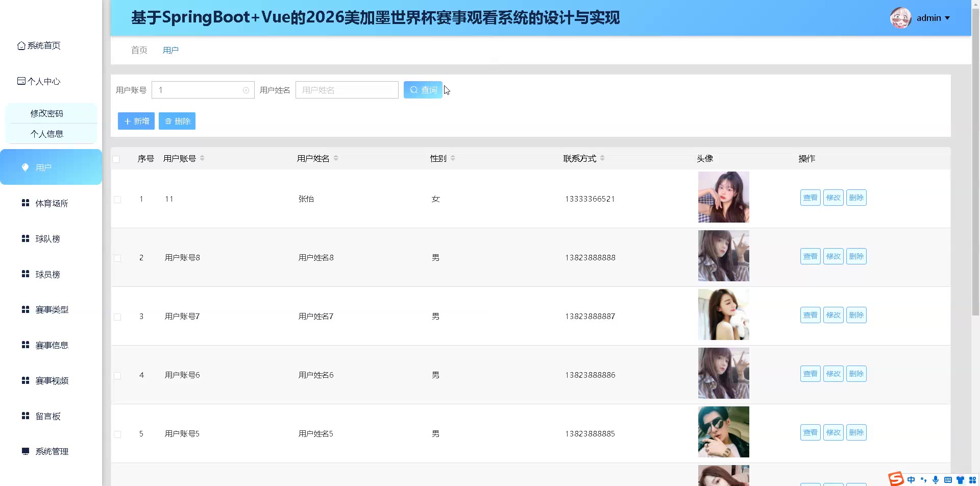Viewport: 980px width, 486px height.
Task: Open the avatar thumbnail in 用户账号7 row
Action: 724,314
